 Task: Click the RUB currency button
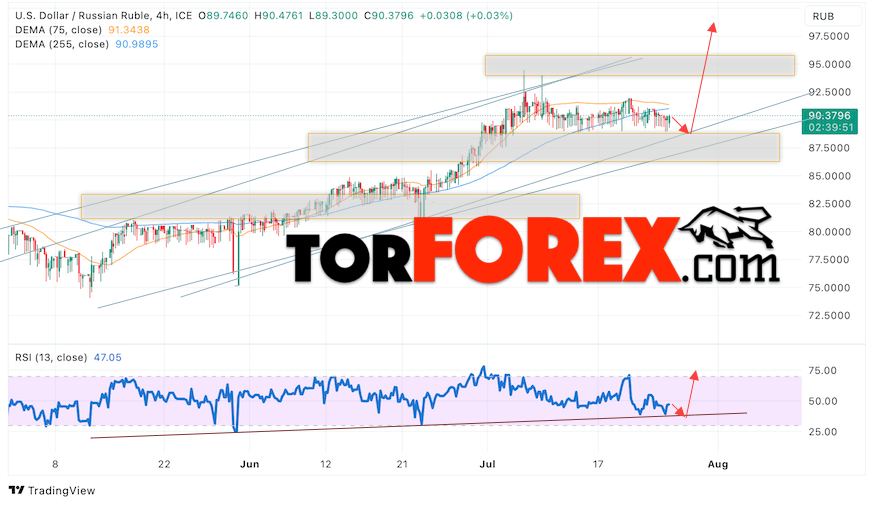(823, 16)
